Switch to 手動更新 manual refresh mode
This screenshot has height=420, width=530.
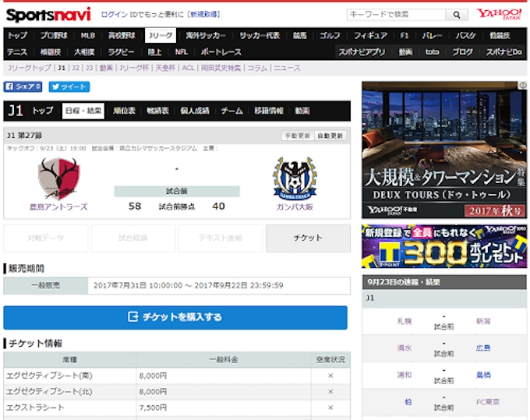pos(297,136)
